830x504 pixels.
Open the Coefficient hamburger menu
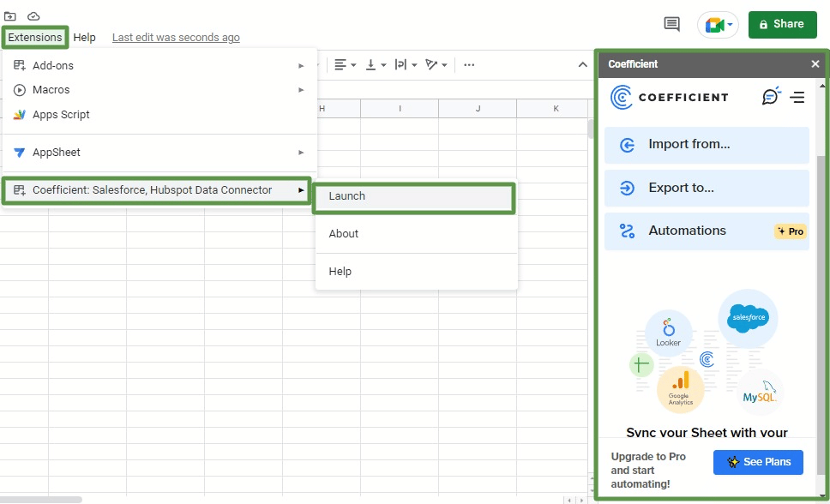[797, 98]
